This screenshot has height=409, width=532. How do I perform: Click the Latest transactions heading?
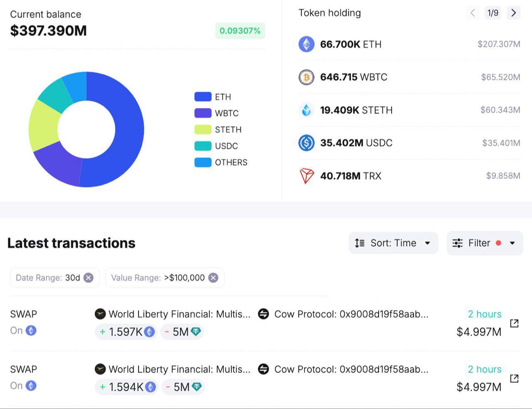click(71, 243)
